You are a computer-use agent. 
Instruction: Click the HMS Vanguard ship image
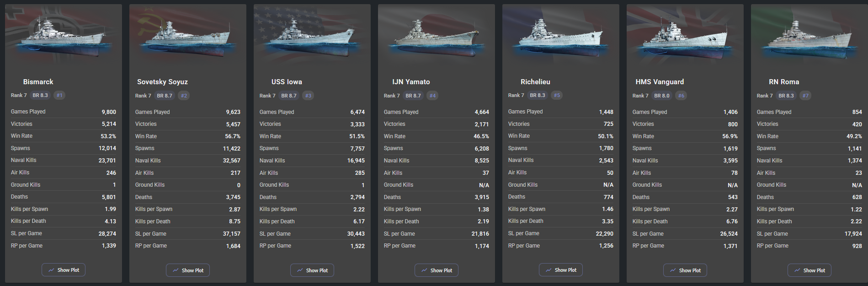pos(685,36)
